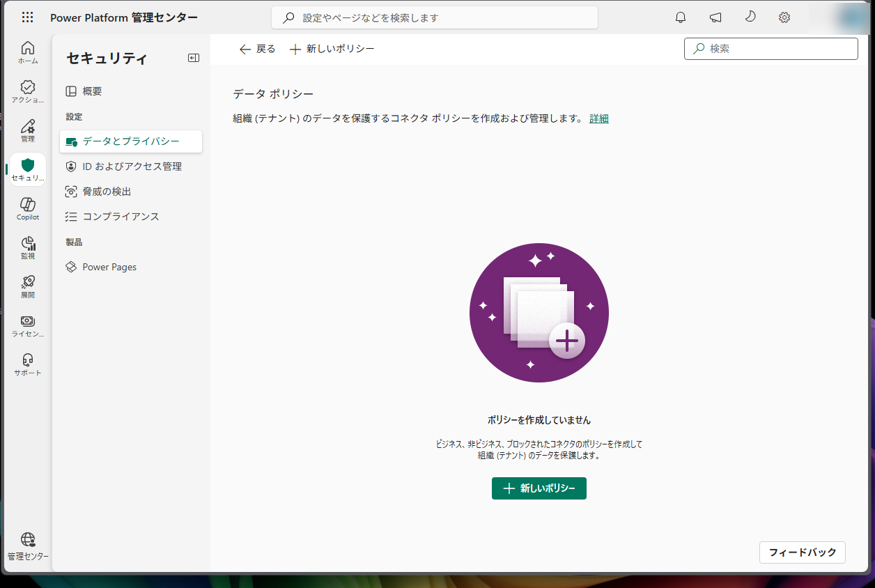
Task: Open アクション in left rail
Action: [x=28, y=92]
